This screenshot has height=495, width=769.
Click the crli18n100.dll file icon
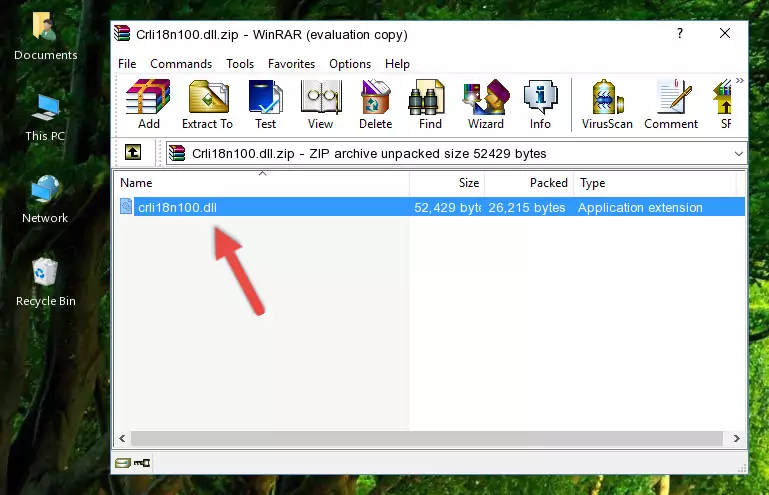click(x=126, y=207)
